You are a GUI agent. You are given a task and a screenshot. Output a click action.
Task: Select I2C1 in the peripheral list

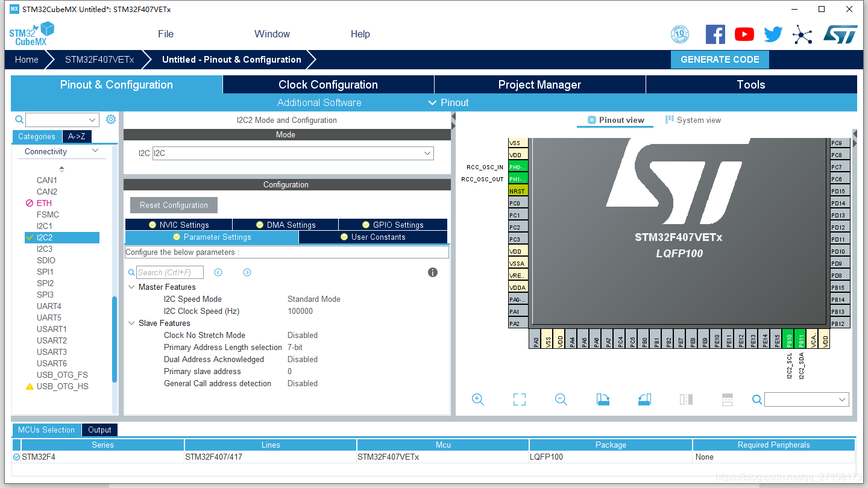(45, 226)
